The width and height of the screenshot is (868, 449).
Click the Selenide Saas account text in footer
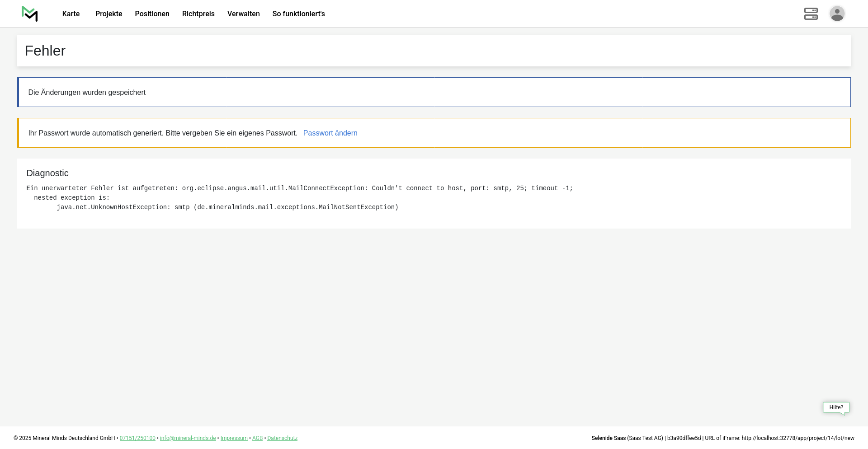coord(609,438)
